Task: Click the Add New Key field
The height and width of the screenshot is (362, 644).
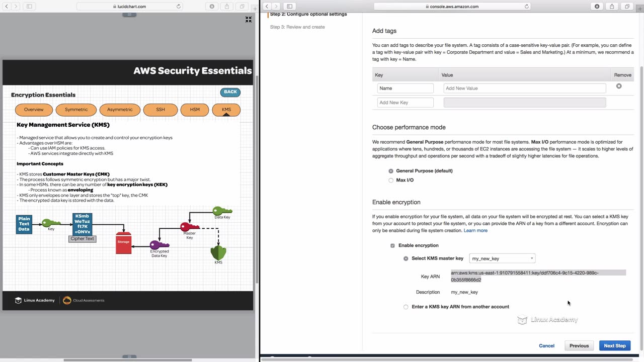Action: coord(406,103)
